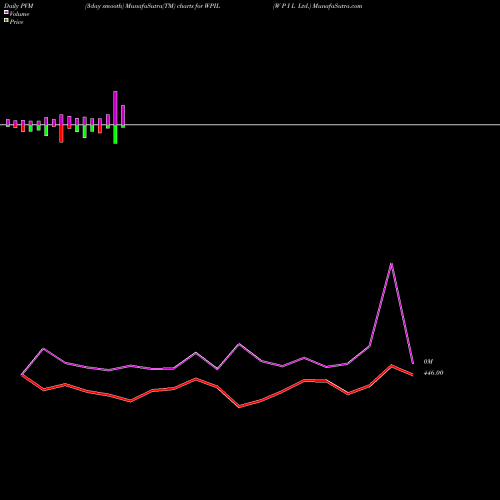Click the 0M volume value label

[428, 362]
